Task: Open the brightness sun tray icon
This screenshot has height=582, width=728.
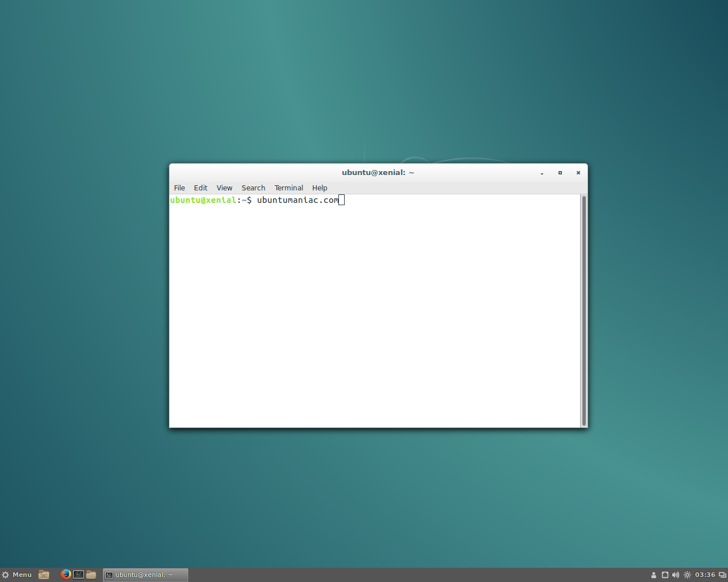Action: (687, 575)
